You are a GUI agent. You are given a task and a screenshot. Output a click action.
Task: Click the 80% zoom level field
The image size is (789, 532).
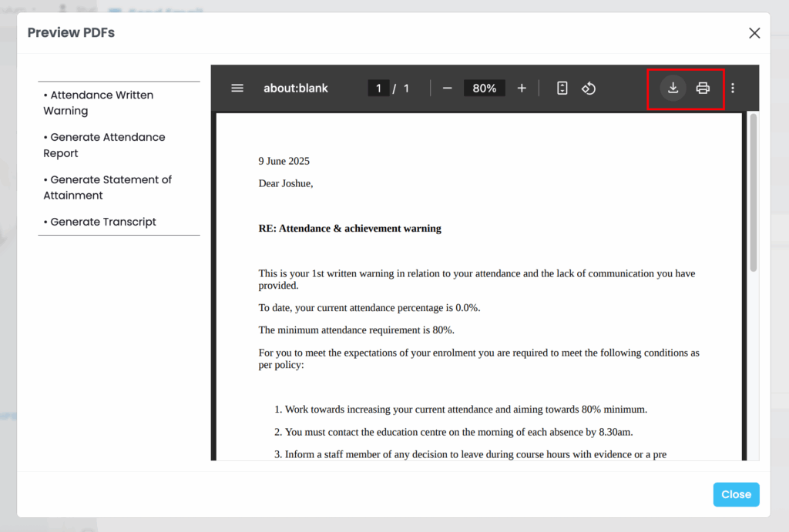tap(484, 89)
